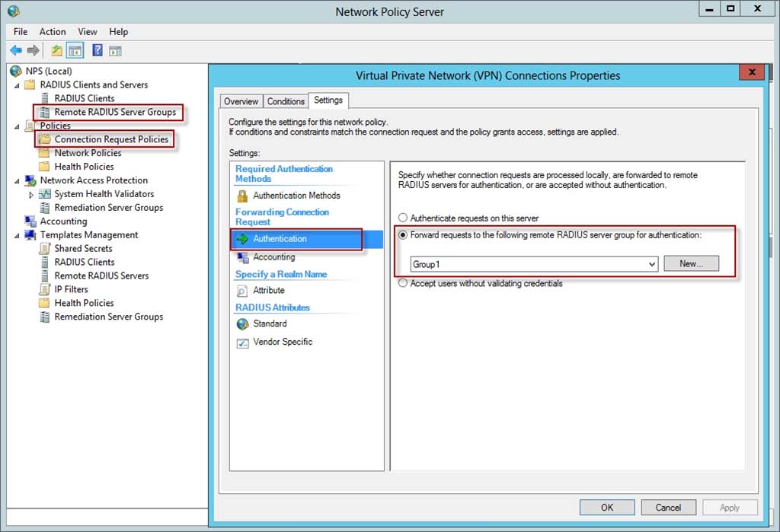
Task: Toggle the Show/Hide console tree toolbar icon
Action: 75,50
